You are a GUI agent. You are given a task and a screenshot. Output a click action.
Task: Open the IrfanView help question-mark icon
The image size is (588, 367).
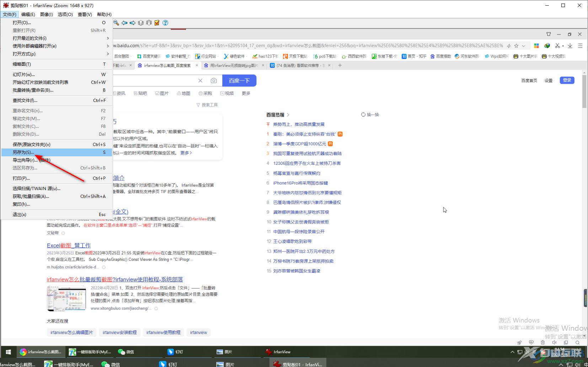pos(165,23)
